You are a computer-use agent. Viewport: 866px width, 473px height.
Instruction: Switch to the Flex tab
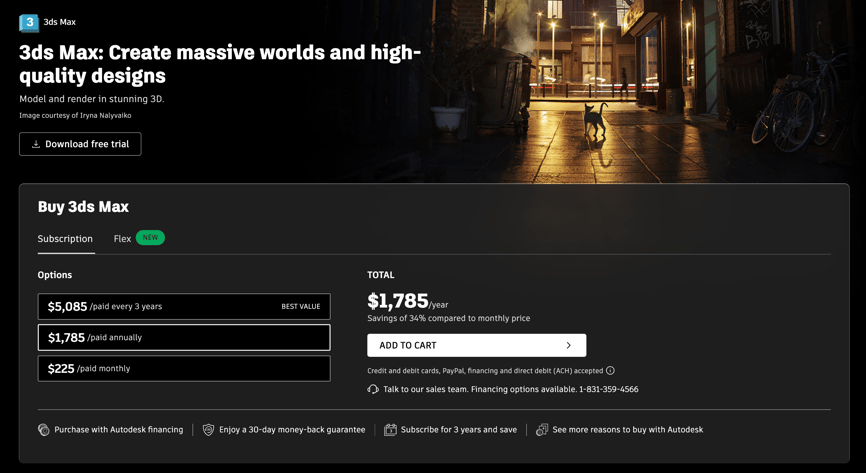tap(122, 239)
